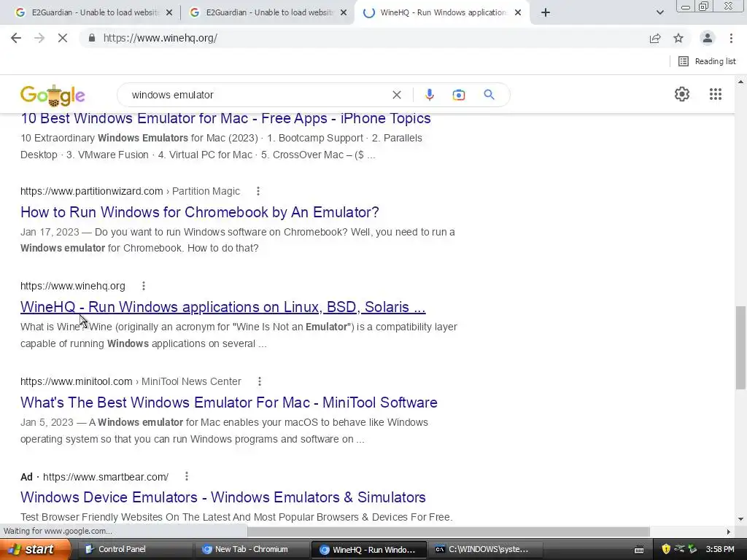Click the Google logo

pyautogui.click(x=53, y=96)
